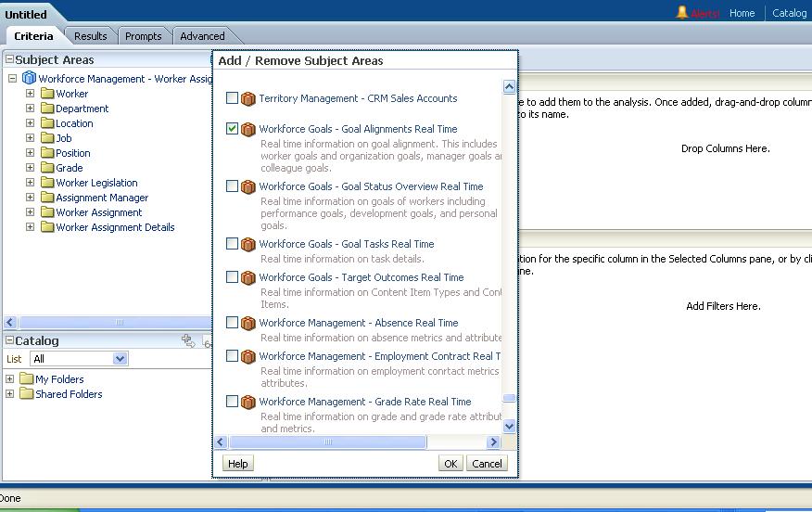812x512 pixels.
Task: Check Workforce Goals - Goal Tasks Real Time
Action: (232, 243)
